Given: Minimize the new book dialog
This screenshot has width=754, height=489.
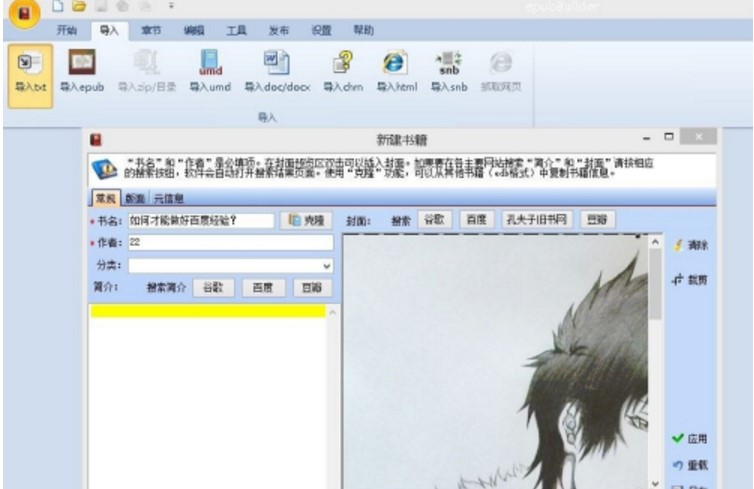Looking at the screenshot, I should point(647,138).
